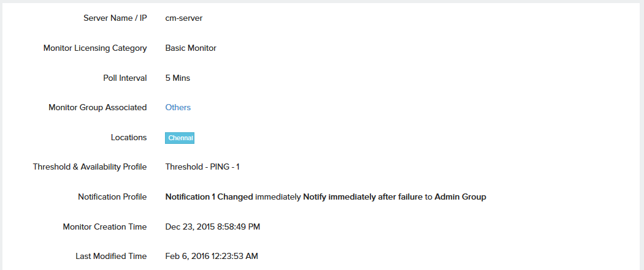Viewport: 644px width, 270px height.
Task: Click the Dec 23, 2015 creation timestamp
Action: 213,227
